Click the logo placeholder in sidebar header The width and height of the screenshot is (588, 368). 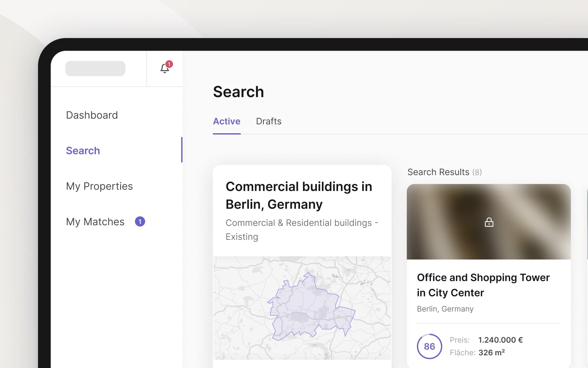tap(95, 69)
